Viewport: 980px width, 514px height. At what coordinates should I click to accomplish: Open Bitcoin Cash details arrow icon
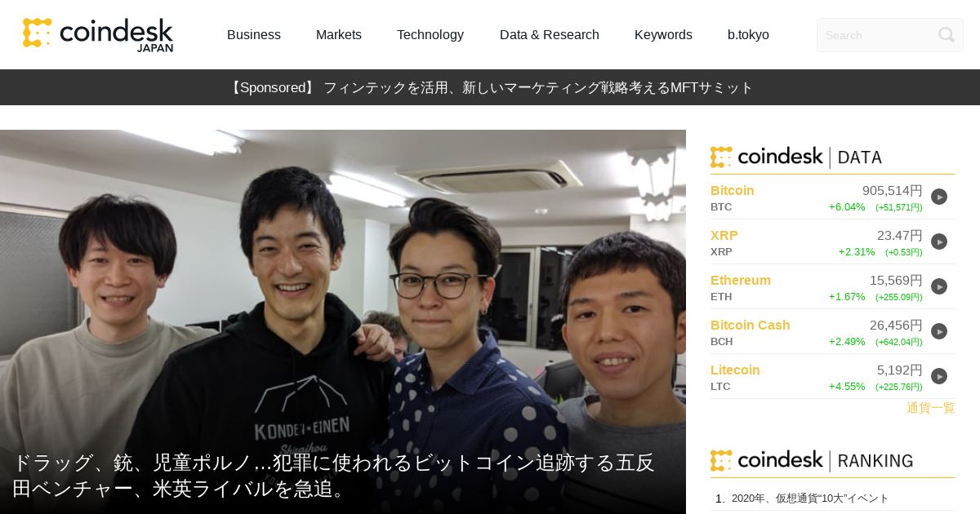pos(939,331)
